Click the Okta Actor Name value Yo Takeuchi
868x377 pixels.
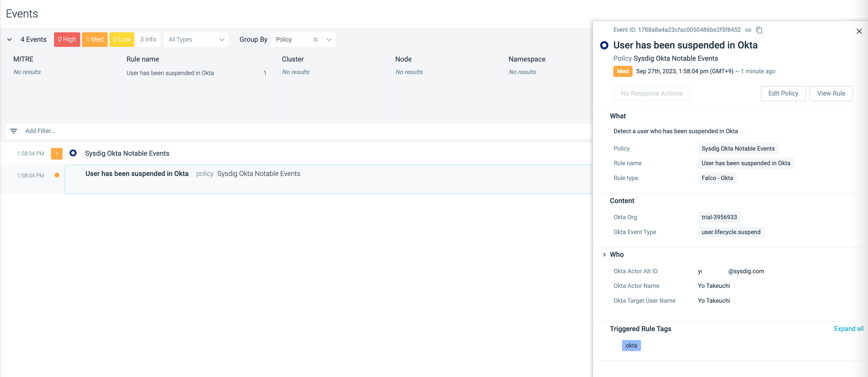[x=714, y=286]
